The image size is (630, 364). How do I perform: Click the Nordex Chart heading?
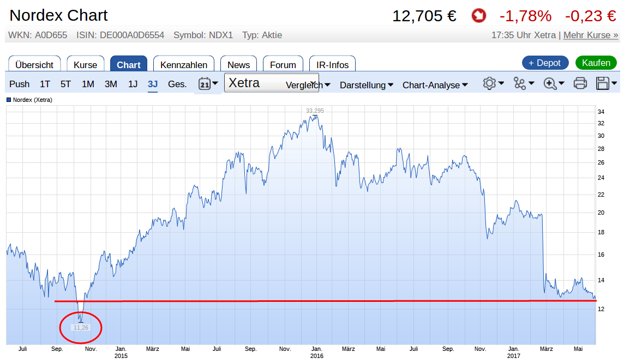click(59, 15)
